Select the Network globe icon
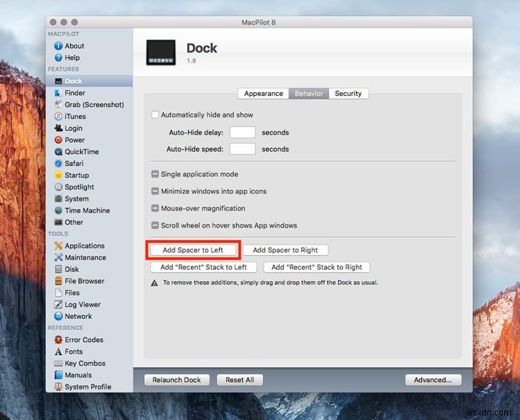 coord(59,316)
